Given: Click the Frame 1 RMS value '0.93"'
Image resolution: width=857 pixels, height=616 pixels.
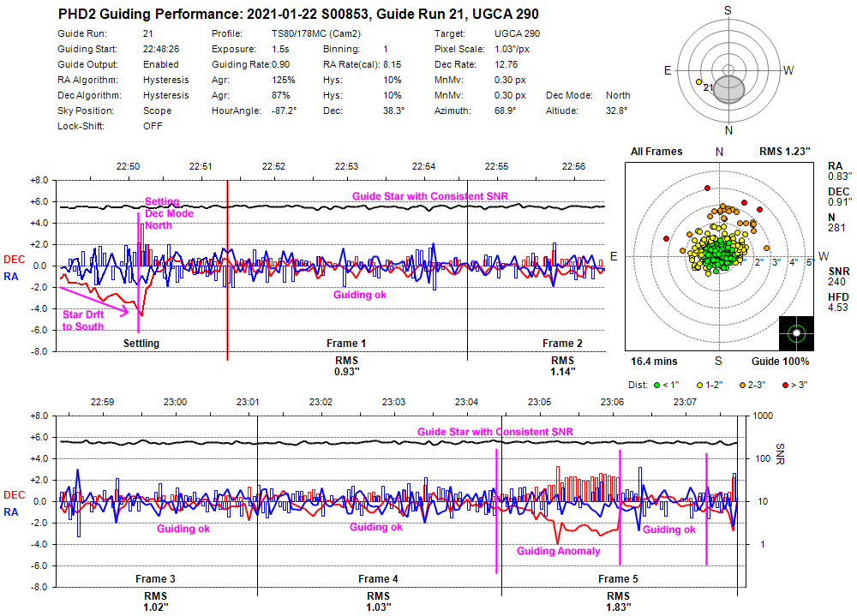Looking at the screenshot, I should pyautogui.click(x=346, y=372).
